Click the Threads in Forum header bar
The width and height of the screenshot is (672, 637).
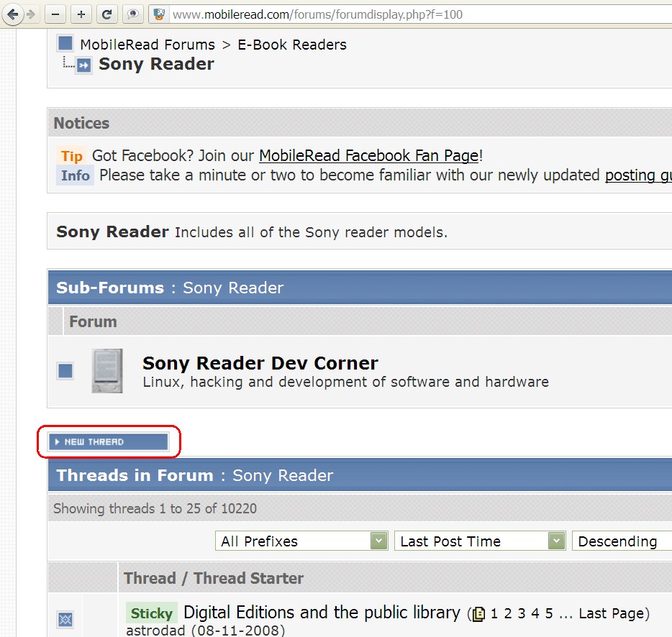click(360, 475)
